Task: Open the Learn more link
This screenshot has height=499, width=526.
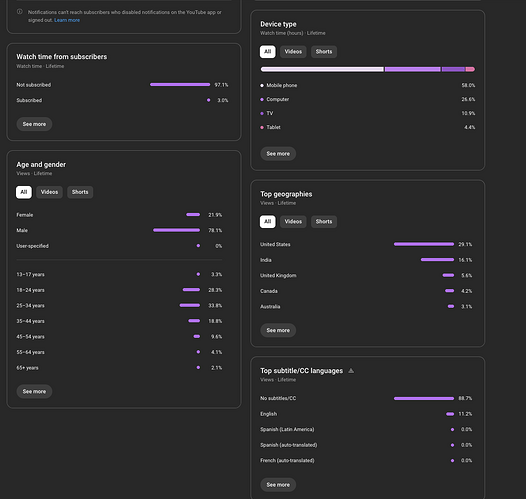Action: tap(67, 20)
